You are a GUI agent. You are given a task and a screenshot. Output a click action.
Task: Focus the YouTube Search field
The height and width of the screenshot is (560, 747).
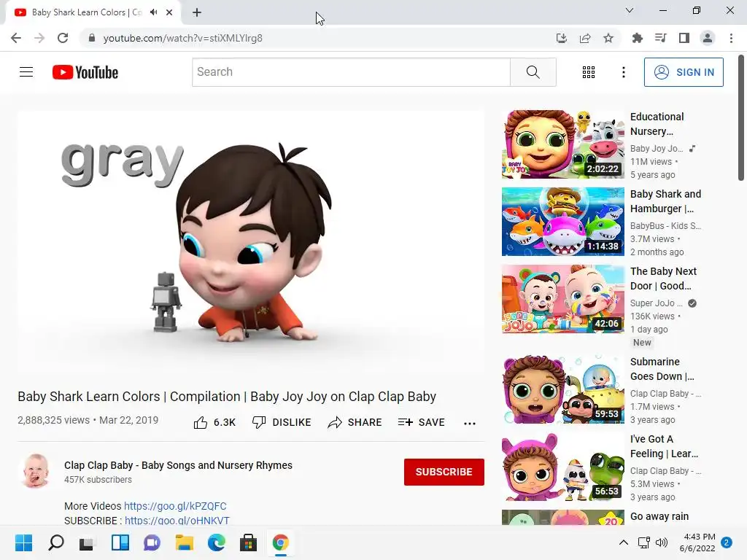tap(351, 72)
